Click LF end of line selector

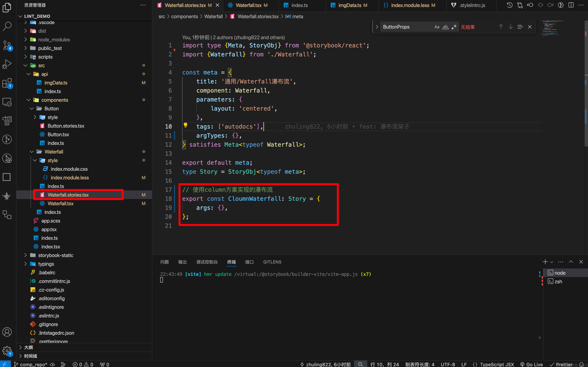click(464, 364)
